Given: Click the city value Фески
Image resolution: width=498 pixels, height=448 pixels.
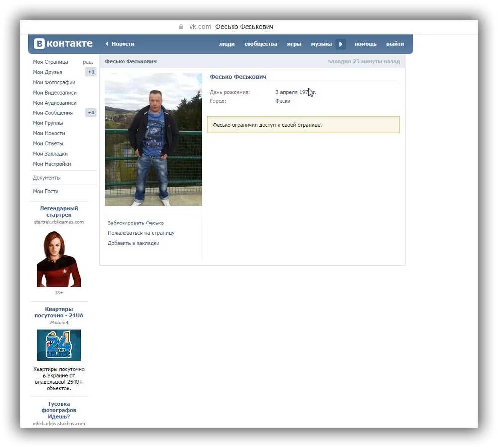Looking at the screenshot, I should 283,101.
